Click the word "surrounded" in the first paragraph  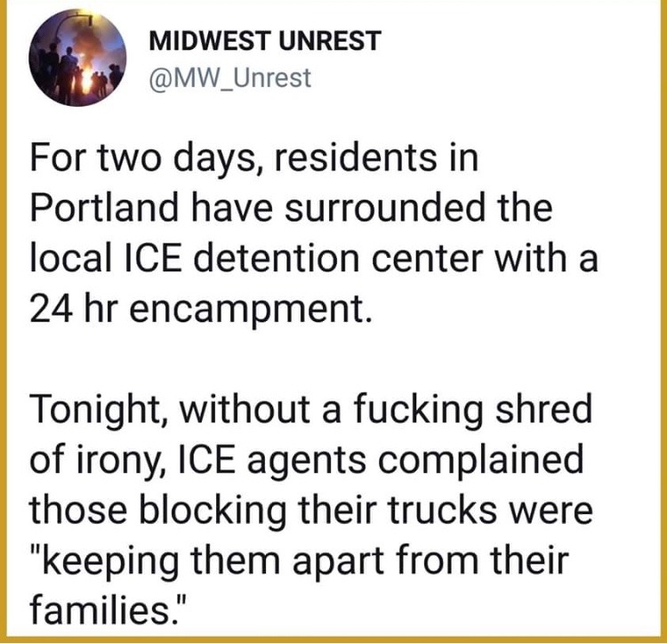point(384,207)
